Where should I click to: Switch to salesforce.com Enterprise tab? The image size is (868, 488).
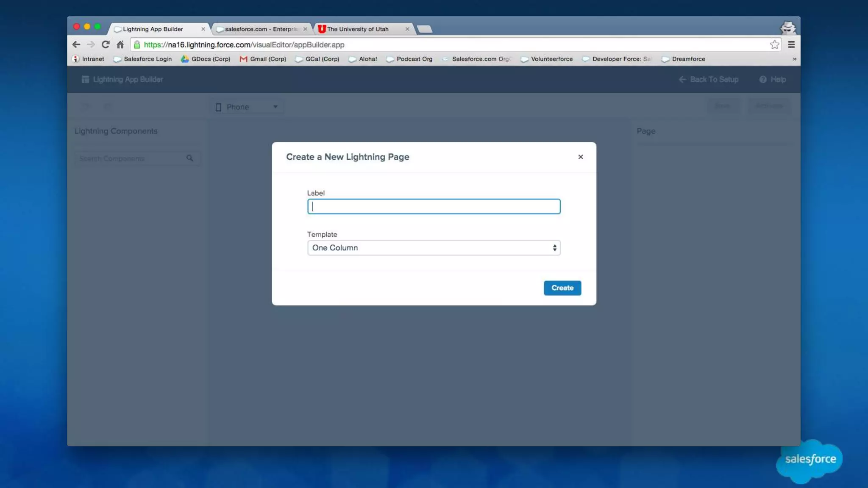click(261, 29)
